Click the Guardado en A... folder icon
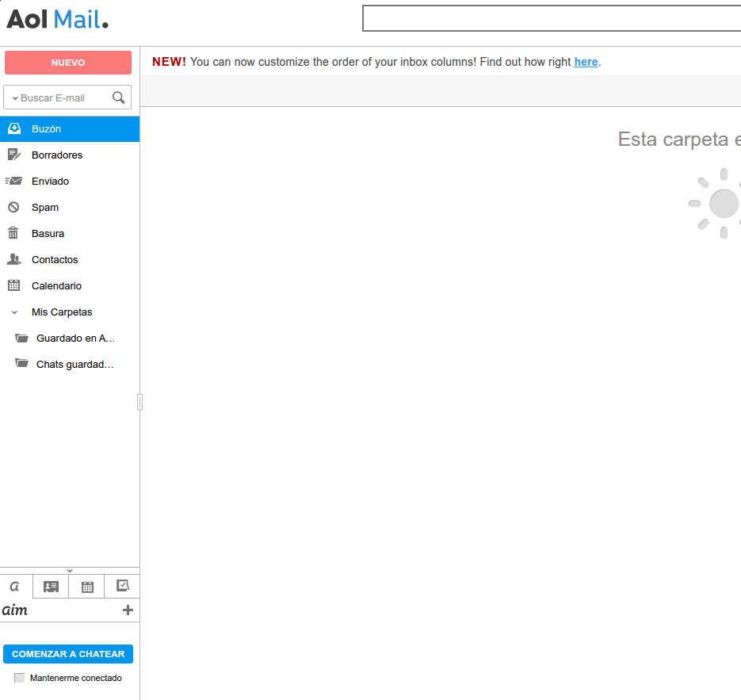 [x=21, y=338]
